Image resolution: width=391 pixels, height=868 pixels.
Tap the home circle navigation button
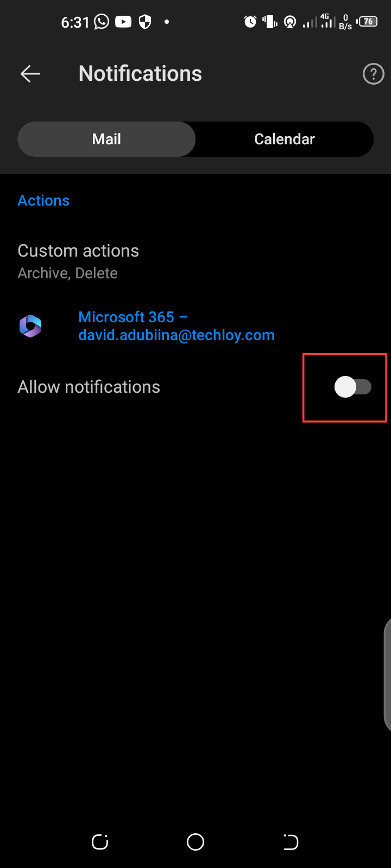pyautogui.click(x=195, y=842)
